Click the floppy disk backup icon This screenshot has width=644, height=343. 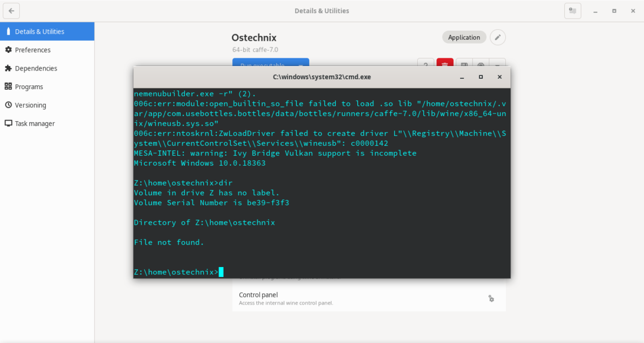(x=464, y=63)
